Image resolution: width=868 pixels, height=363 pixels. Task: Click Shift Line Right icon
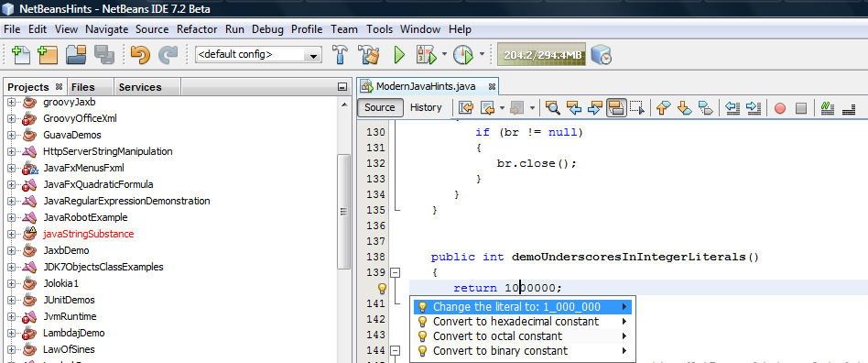753,108
